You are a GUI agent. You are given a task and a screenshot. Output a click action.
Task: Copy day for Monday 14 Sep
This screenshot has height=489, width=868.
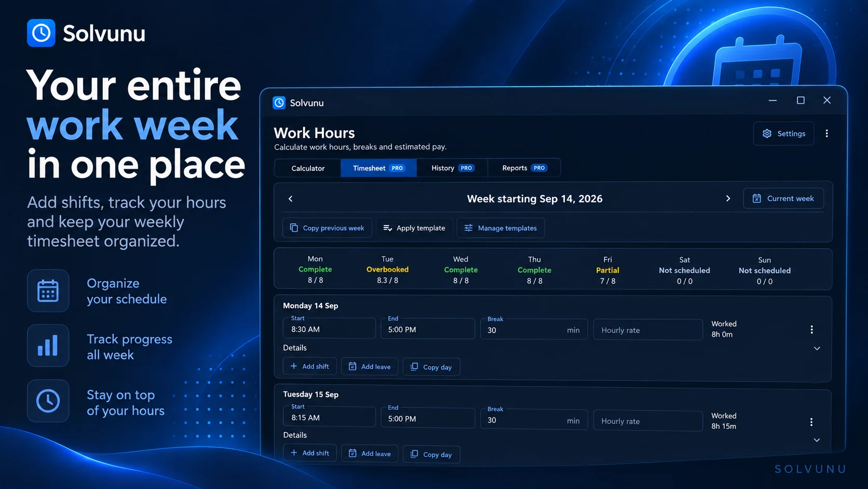(x=431, y=367)
